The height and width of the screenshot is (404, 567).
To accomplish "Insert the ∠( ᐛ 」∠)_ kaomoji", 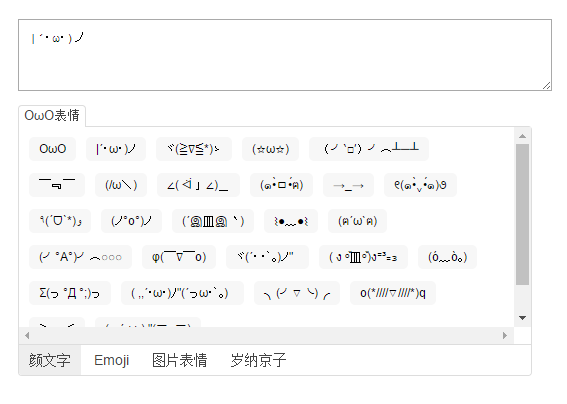I will click(x=198, y=185).
